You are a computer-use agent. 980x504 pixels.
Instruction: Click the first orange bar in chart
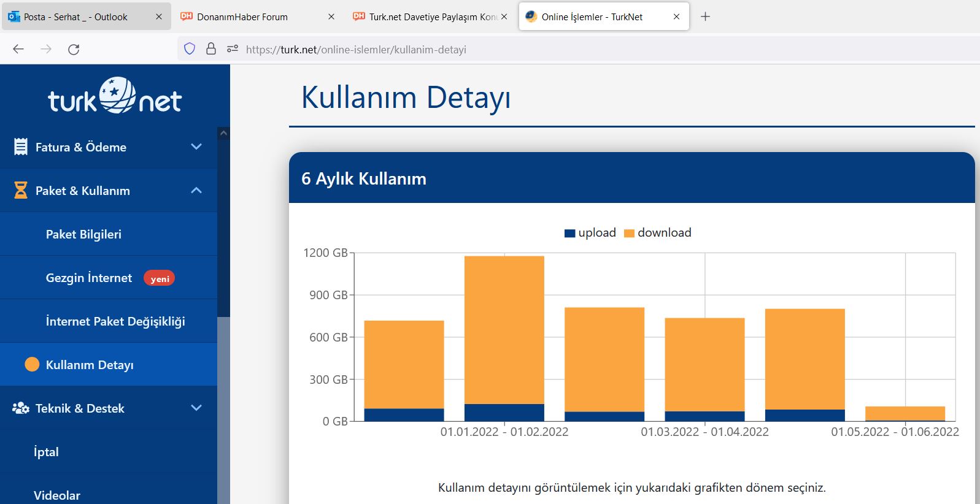click(404, 364)
